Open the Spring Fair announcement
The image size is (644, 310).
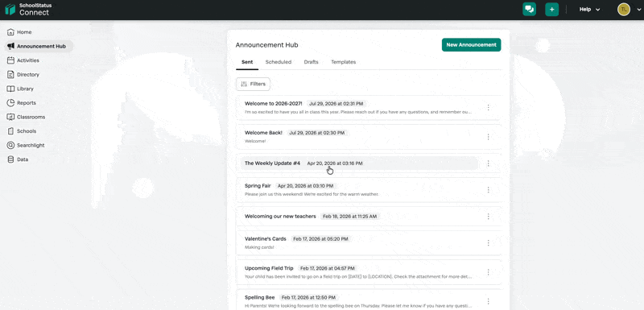tap(369, 190)
